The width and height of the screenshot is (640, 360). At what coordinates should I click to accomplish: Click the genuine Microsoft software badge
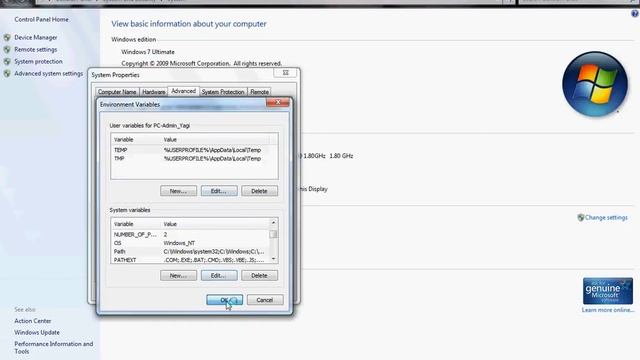(x=608, y=291)
